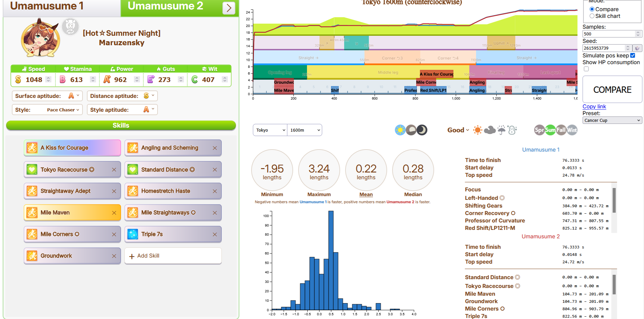Click the Homestretch Haste skill name
The width and height of the screenshot is (644, 319).
pos(166,191)
